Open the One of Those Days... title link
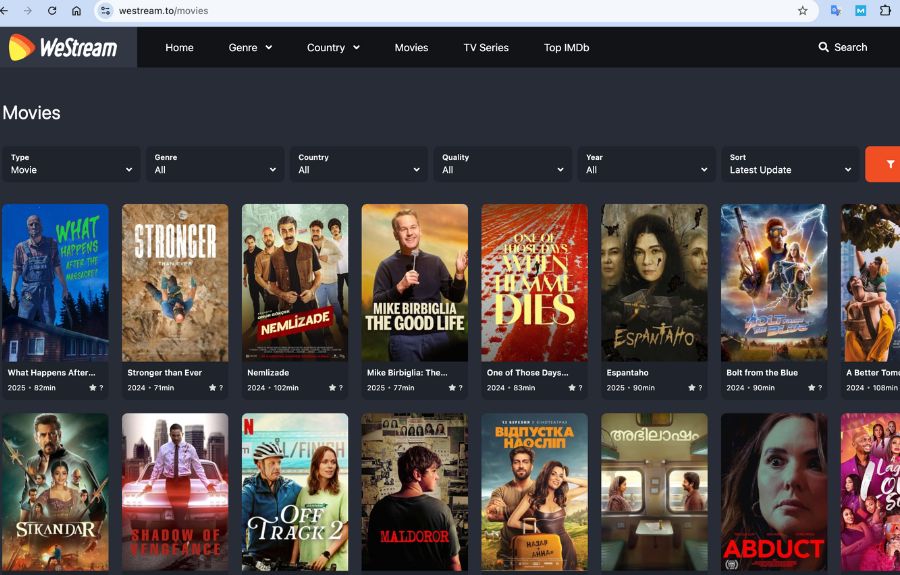 pyautogui.click(x=527, y=372)
